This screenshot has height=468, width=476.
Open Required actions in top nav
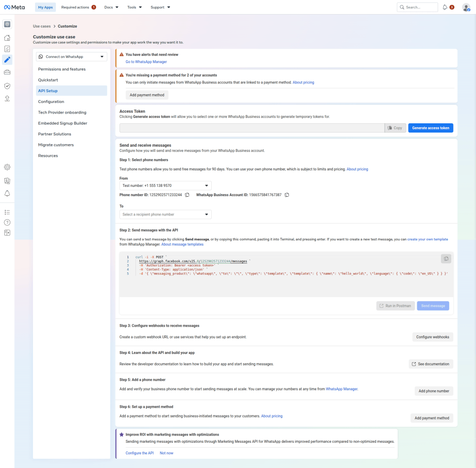click(78, 7)
